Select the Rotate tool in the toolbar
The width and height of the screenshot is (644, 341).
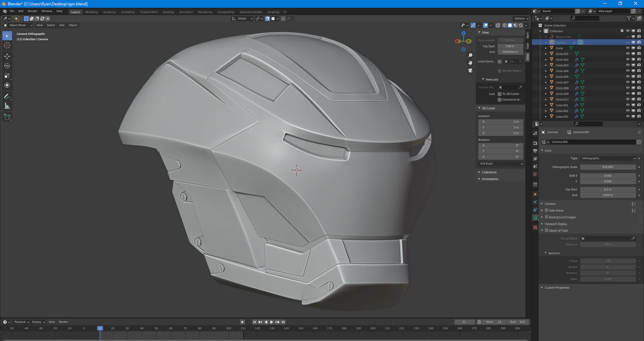(x=7, y=66)
